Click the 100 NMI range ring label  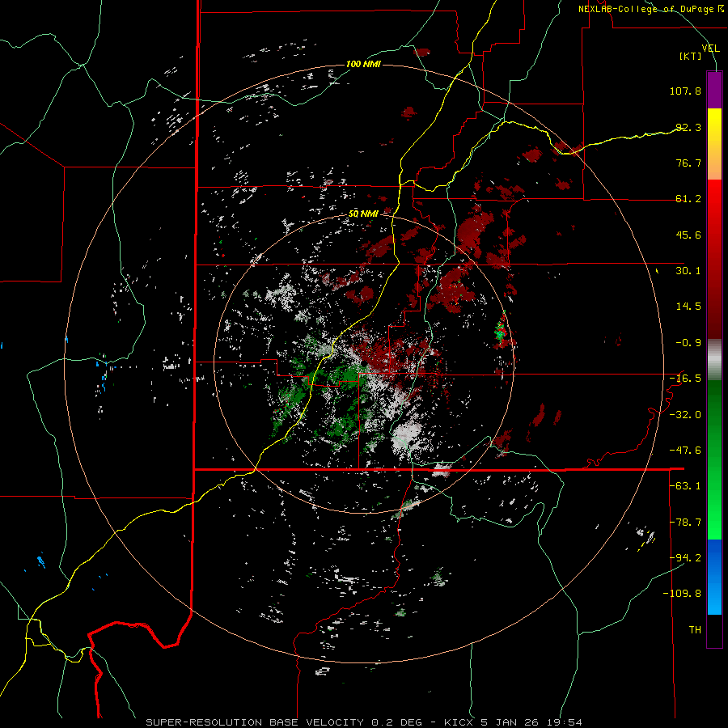(363, 64)
